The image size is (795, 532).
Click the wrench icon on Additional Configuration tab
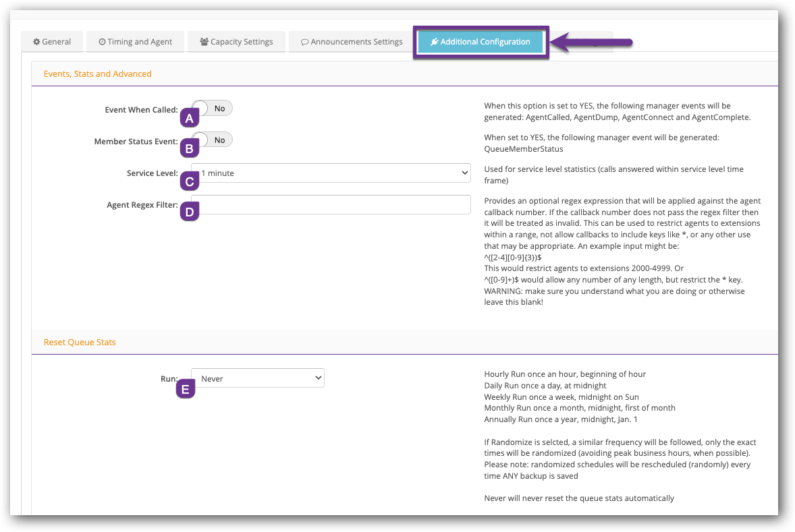[x=435, y=41]
